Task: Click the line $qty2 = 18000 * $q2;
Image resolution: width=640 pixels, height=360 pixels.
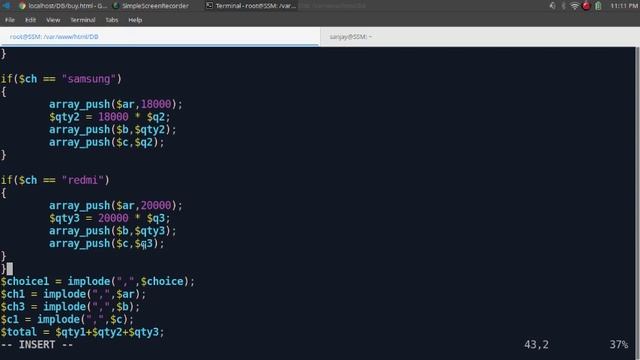Action: (x=109, y=117)
